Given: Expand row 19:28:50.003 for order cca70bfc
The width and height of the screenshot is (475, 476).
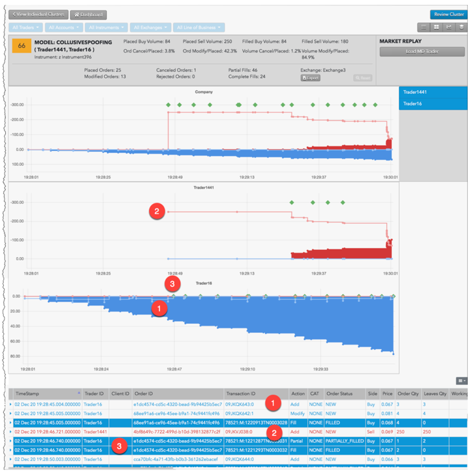Looking at the screenshot, I should (10, 459).
